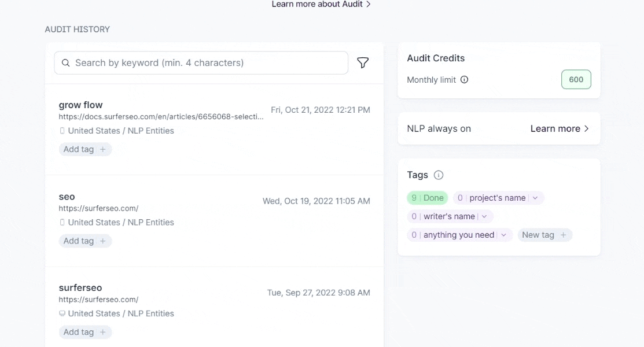Add tag to the seo audit
The image size is (644, 347).
pyautogui.click(x=85, y=241)
